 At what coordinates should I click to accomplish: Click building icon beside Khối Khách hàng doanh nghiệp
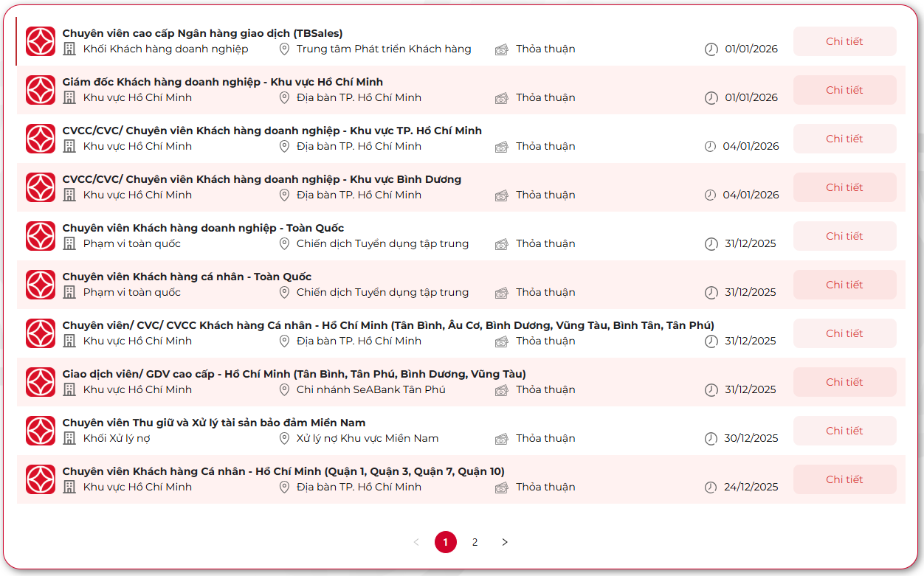pyautogui.click(x=69, y=49)
